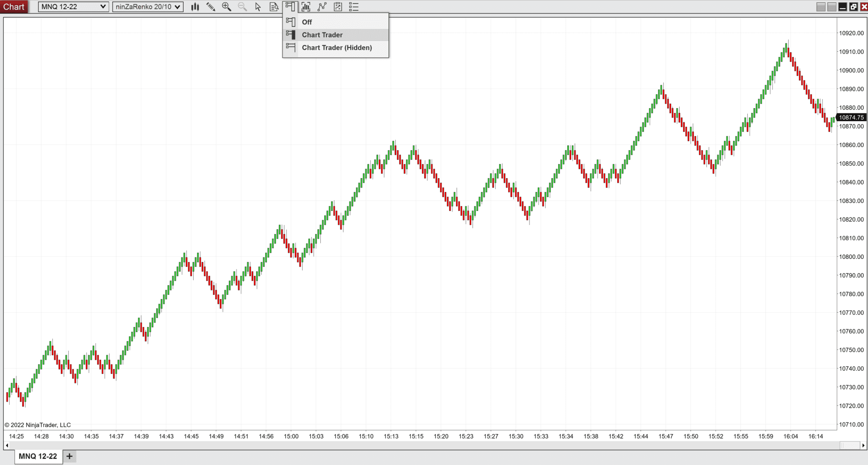Open the chart properties list icon
The width and height of the screenshot is (868, 465).
click(353, 7)
